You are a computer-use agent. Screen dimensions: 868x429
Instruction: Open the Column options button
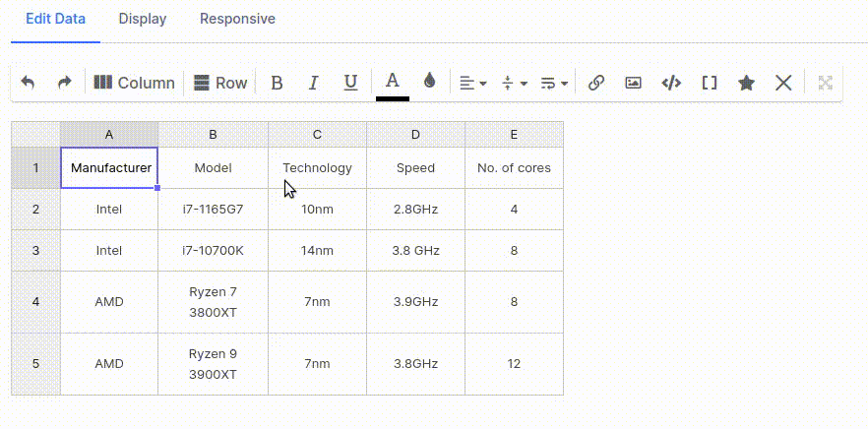pos(134,83)
